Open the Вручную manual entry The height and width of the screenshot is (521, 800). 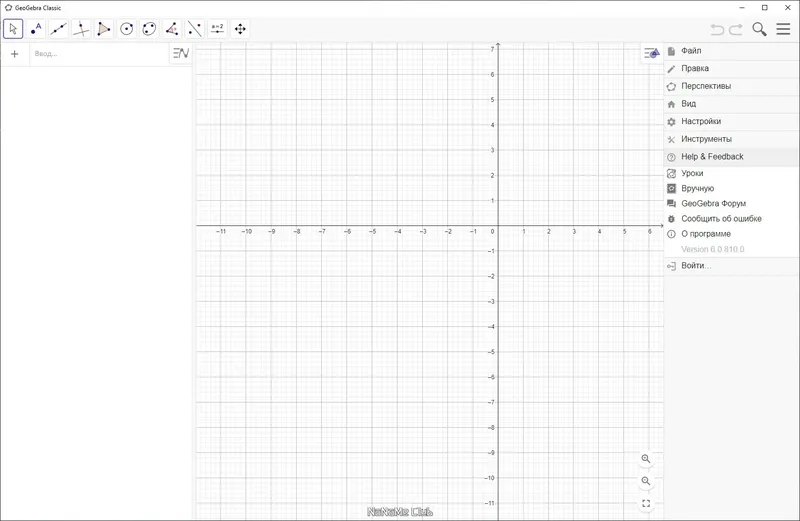(x=732, y=188)
